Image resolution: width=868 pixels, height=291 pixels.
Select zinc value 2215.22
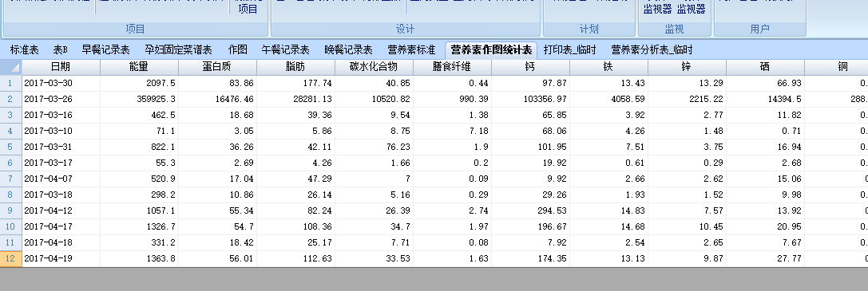687,100
